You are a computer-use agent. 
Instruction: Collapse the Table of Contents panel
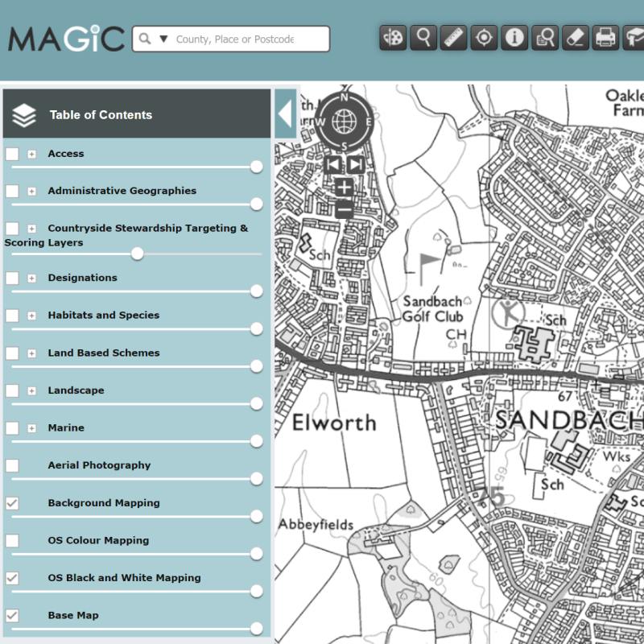[284, 115]
